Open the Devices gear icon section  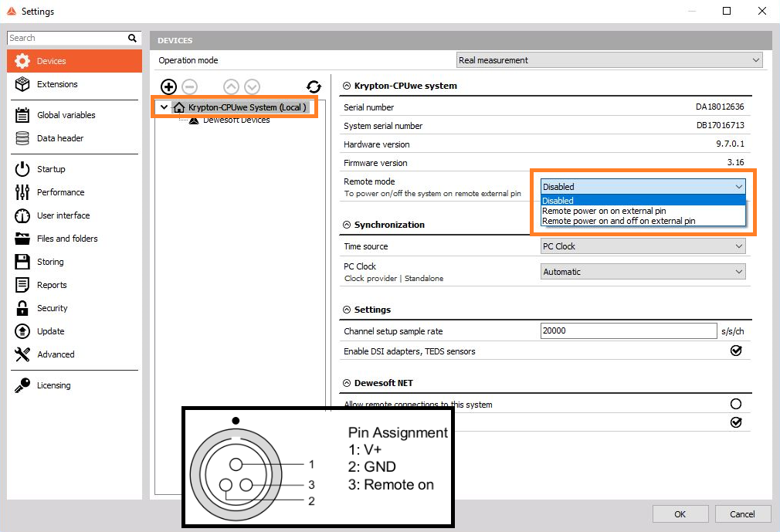22,61
